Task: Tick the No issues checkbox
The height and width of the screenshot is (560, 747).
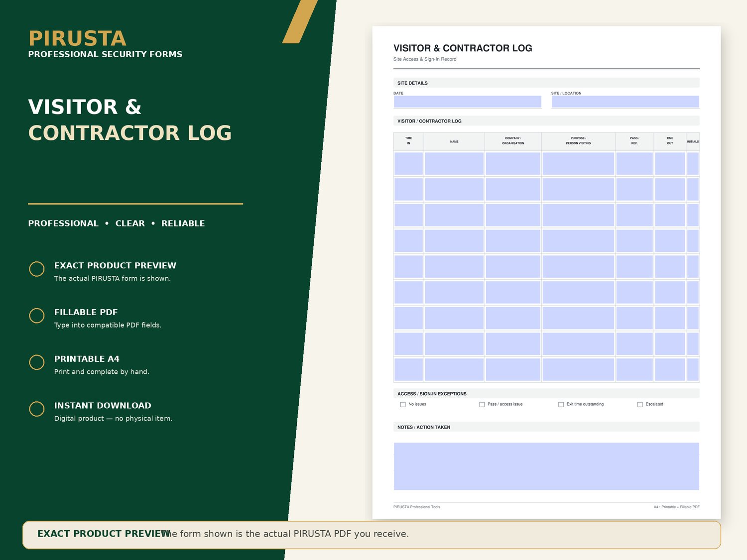Action: [403, 405]
